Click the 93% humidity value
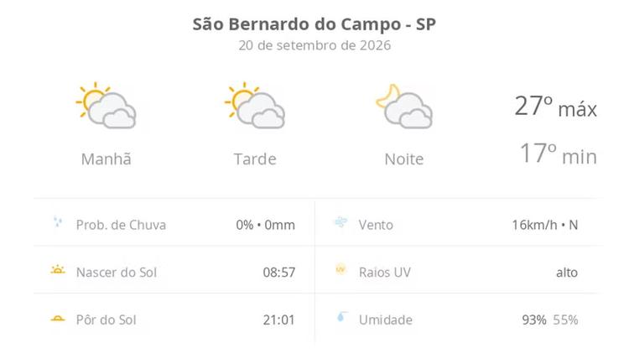 click(534, 320)
